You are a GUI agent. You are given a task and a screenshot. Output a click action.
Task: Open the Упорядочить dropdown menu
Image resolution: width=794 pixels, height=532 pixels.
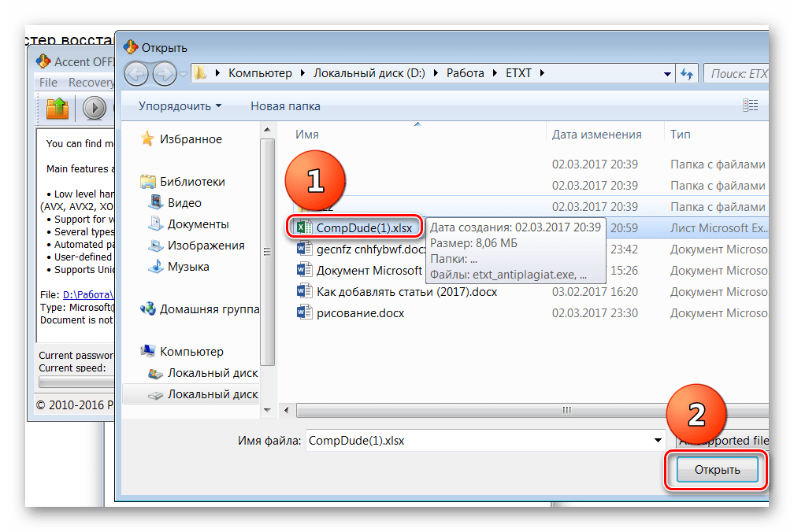[180, 106]
